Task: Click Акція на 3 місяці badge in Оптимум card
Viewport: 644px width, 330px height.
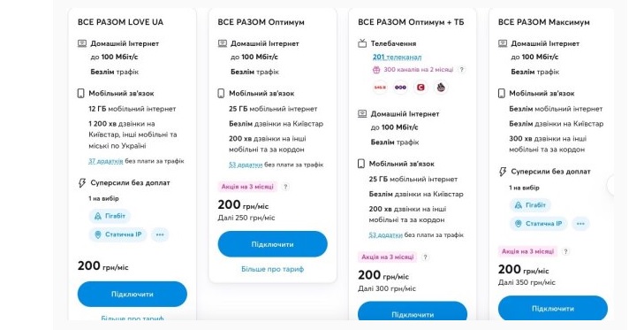Action: click(247, 187)
